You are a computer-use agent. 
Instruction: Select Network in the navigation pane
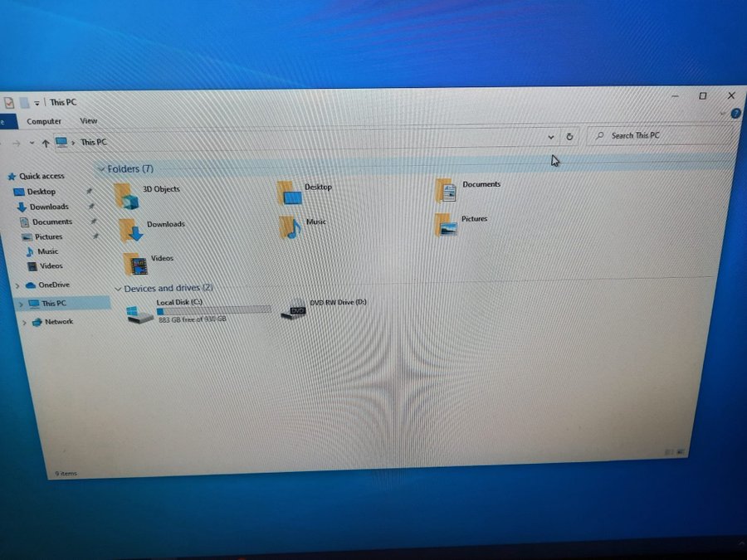pyautogui.click(x=58, y=322)
